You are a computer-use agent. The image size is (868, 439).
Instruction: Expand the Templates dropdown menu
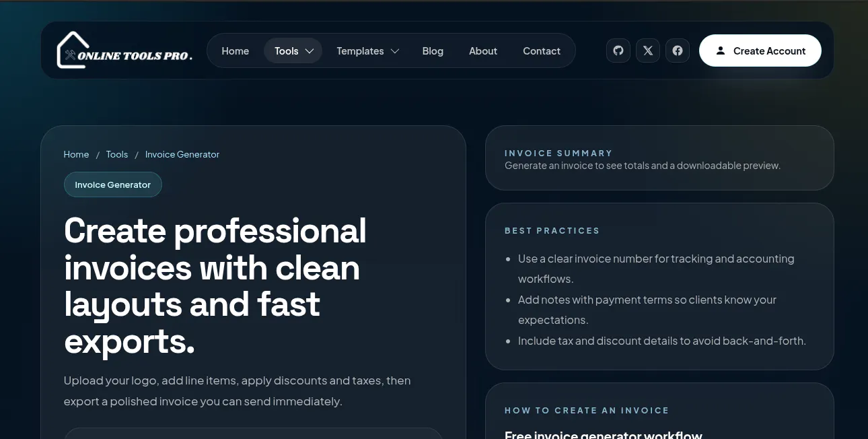(367, 51)
